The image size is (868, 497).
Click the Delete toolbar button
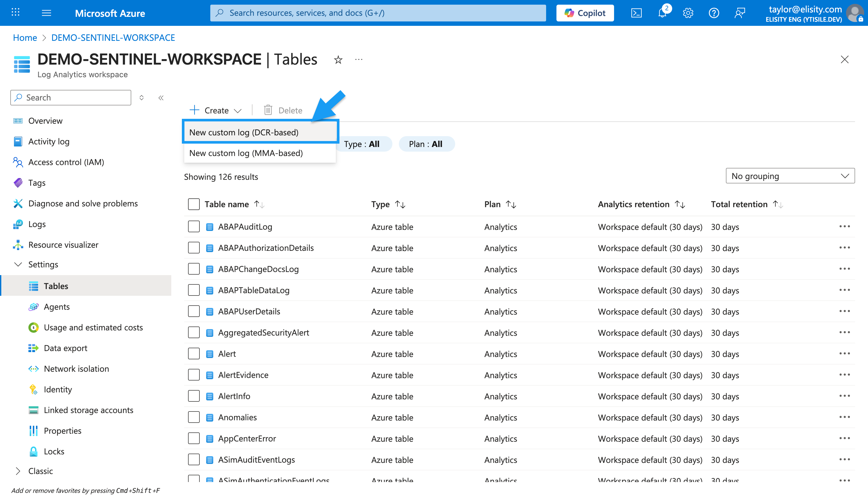[283, 110]
